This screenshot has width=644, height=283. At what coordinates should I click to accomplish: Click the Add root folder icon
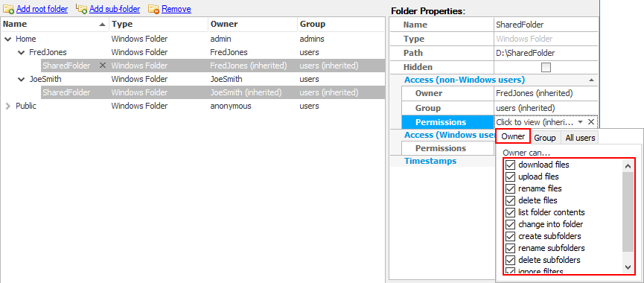8,9
